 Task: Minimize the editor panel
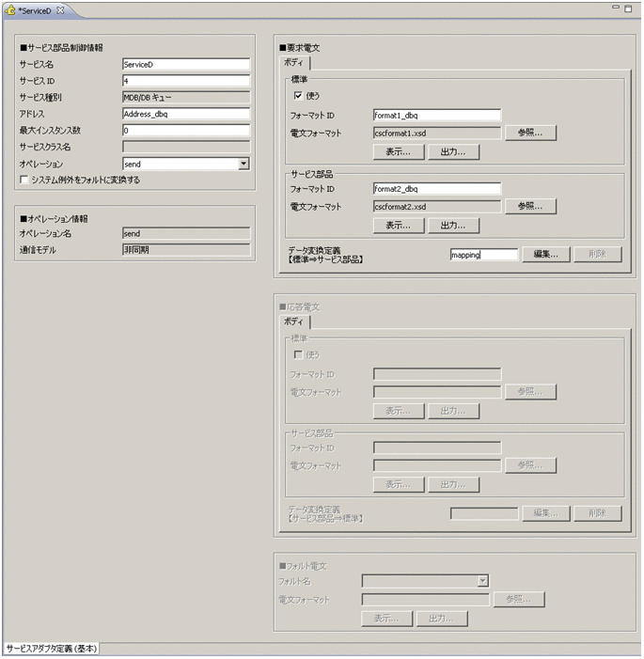click(617, 8)
